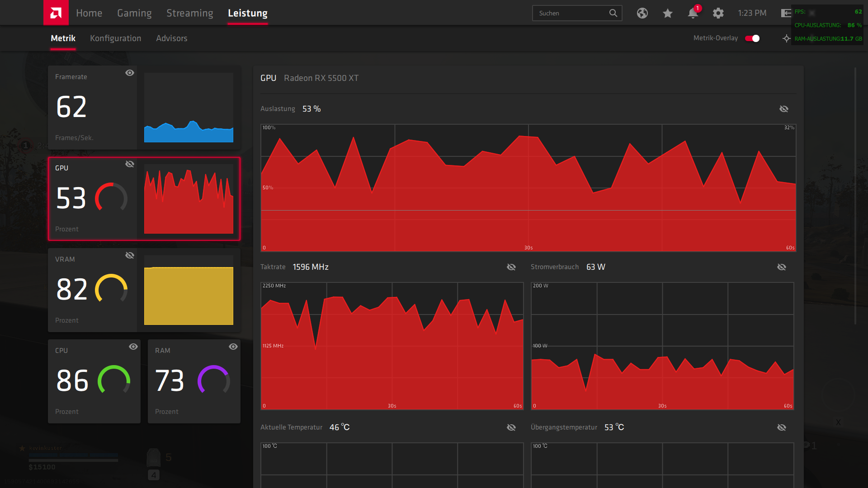The width and height of the screenshot is (868, 488).
Task: Click the 46 °C temperature value
Action: [340, 427]
